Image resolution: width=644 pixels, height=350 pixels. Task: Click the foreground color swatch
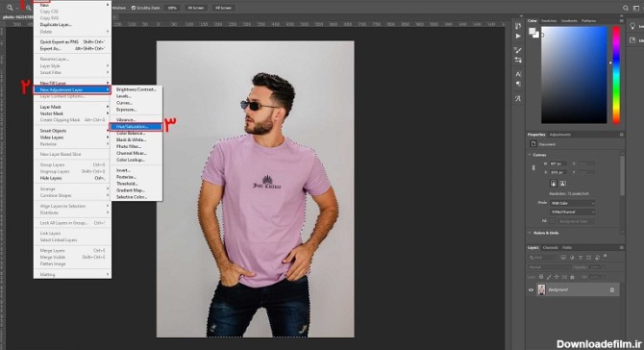533,32
